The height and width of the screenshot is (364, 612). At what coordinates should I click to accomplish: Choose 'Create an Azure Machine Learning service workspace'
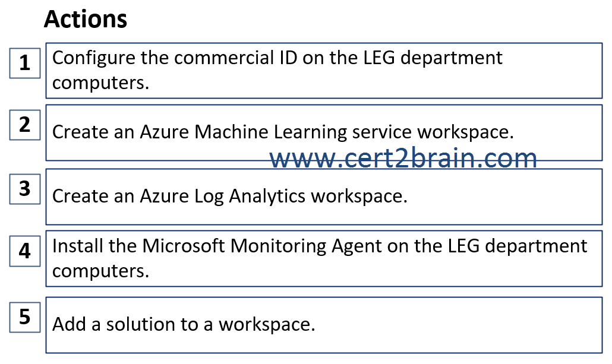324,132
